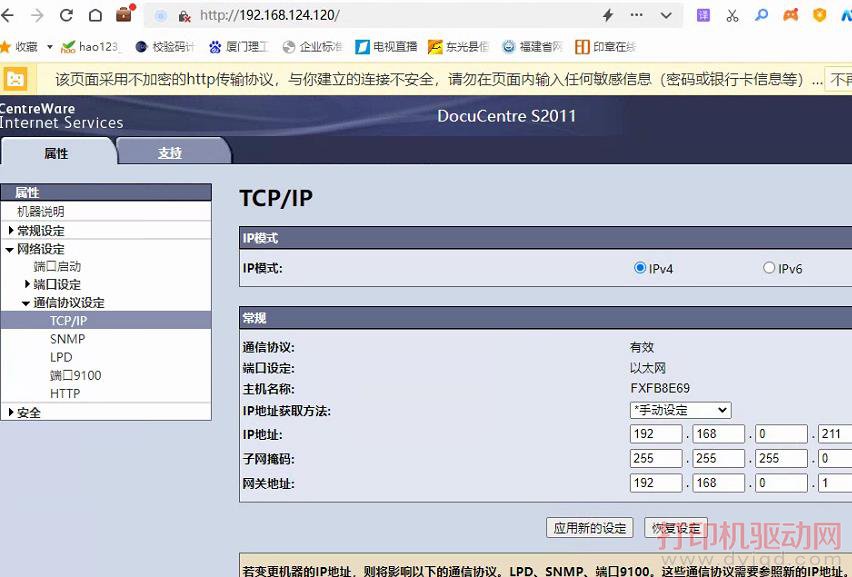852x577 pixels.
Task: Collapse the 通信协议设定 tree node
Action: 26,303
